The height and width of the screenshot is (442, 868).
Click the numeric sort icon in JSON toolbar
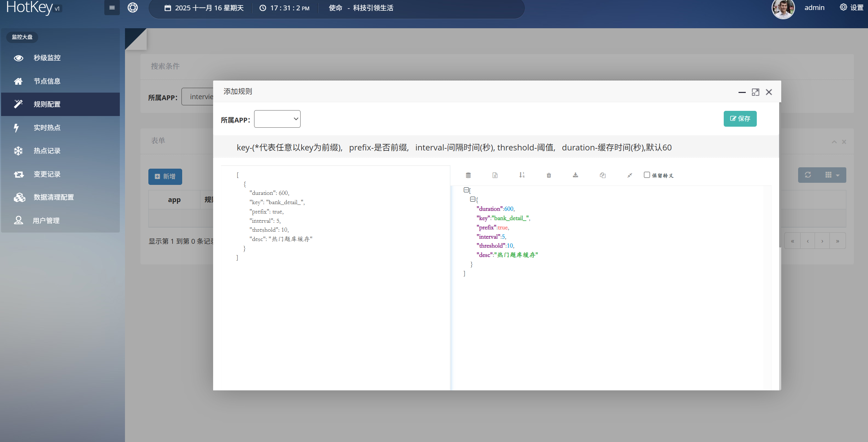(522, 175)
